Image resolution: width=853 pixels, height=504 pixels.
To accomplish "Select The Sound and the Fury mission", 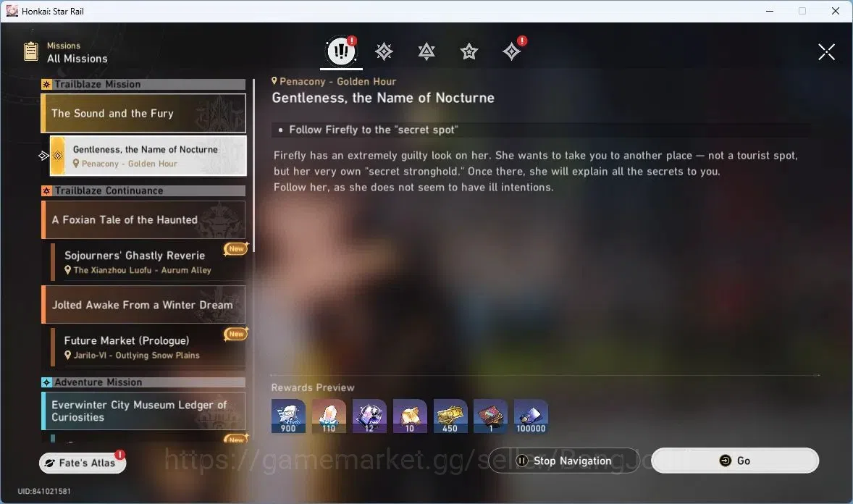I will coord(143,113).
